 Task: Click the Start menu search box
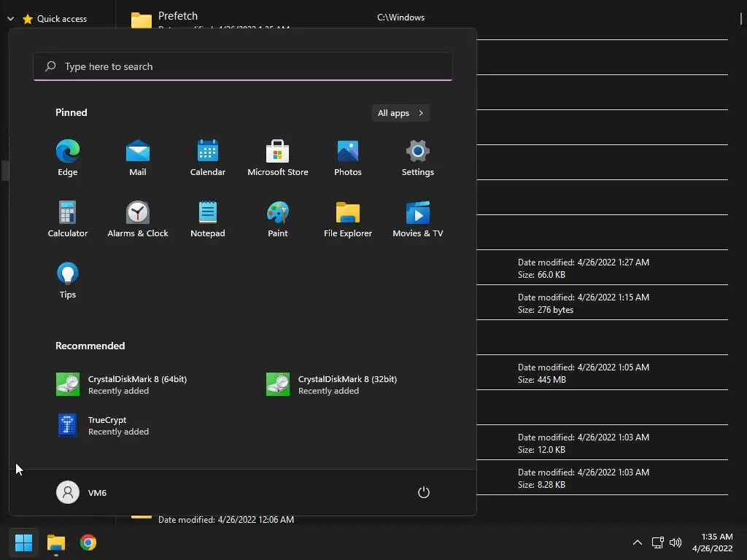[242, 66]
